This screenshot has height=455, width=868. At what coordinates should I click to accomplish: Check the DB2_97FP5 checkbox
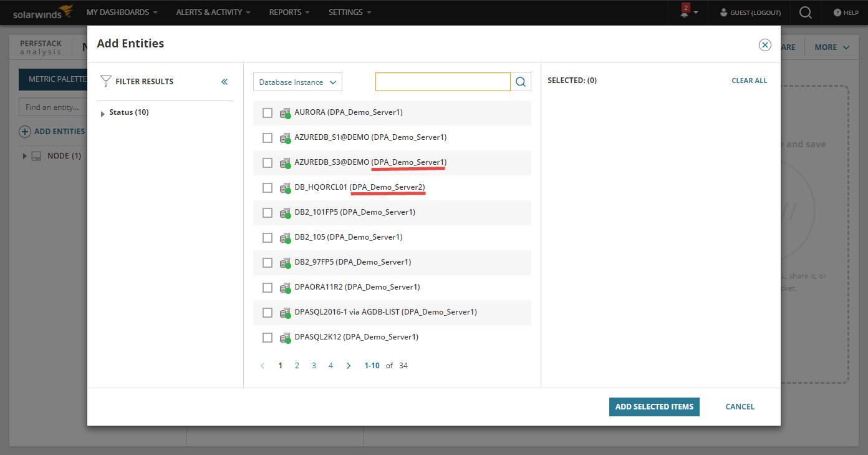(x=268, y=263)
